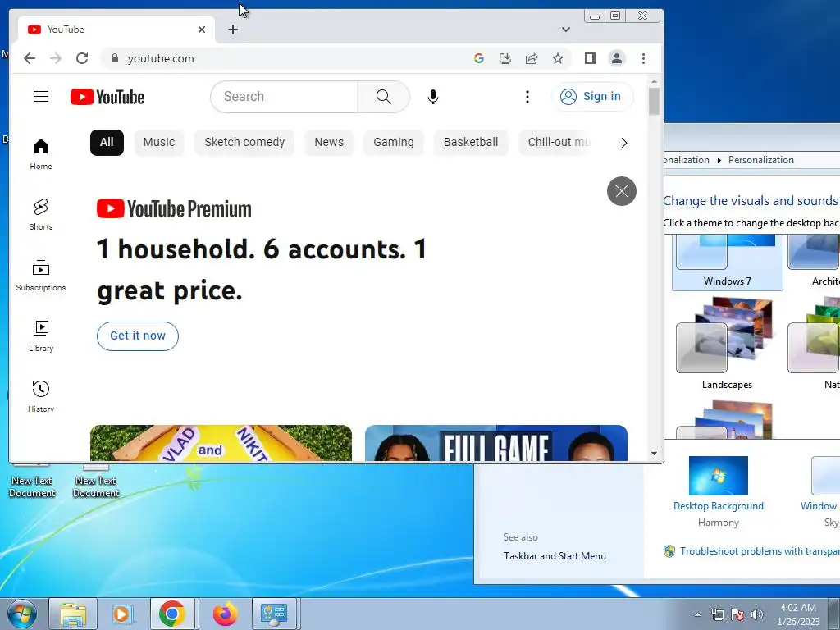Image resolution: width=840 pixels, height=630 pixels.
Task: Click the YouTube logo
Action: [x=107, y=97]
